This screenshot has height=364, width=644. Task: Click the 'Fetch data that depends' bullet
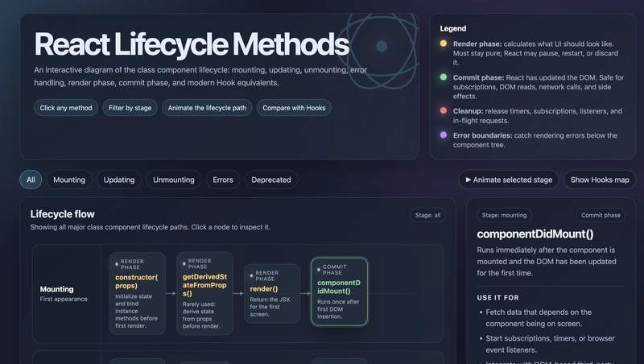[539, 318]
